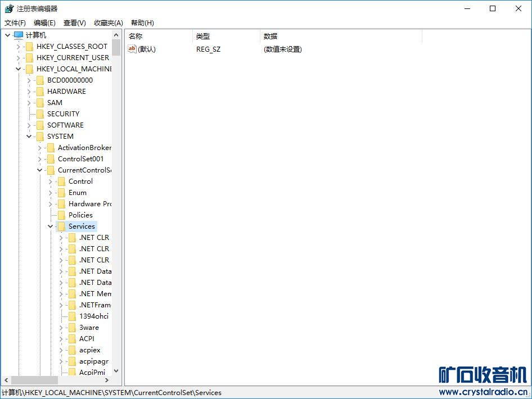
Task: Click the SYSTEM folder icon
Action: [x=40, y=136]
